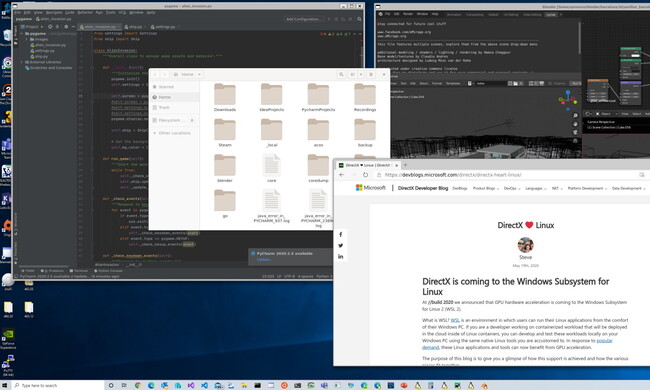Select Trash in file manager sidebar
Image resolution: width=650 pixels, height=390 pixels.
coord(174,107)
